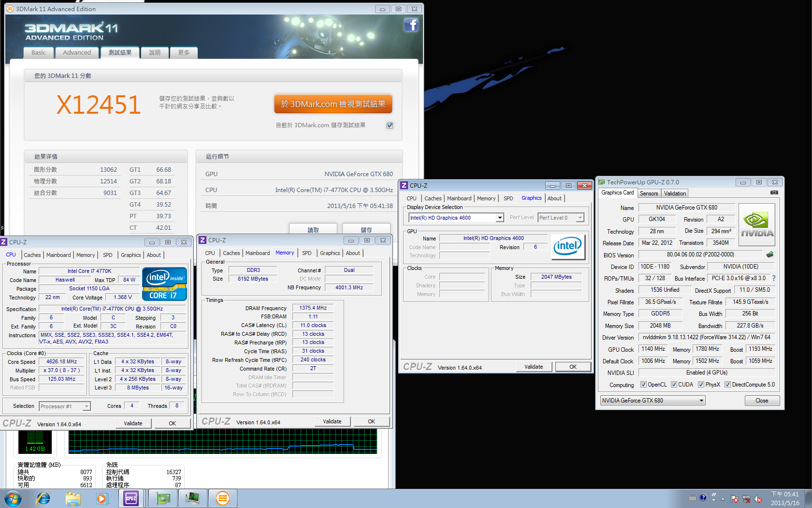Click the GPU-Z title bar app icon

click(602, 182)
